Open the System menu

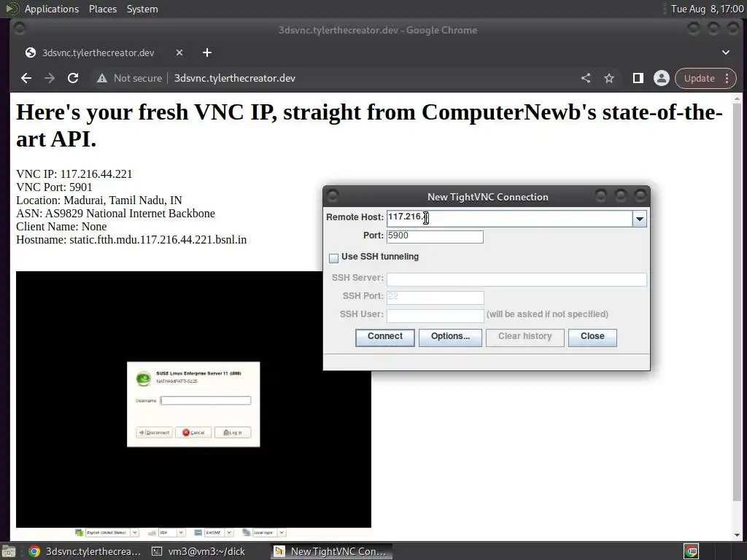tap(142, 9)
